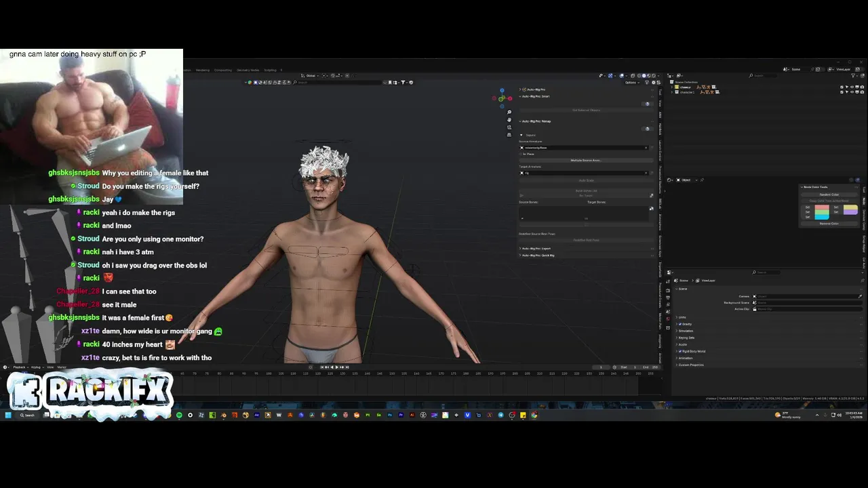Image resolution: width=868 pixels, height=488 pixels.
Task: Click the Redefine Rest Pose button
Action: 587,240
